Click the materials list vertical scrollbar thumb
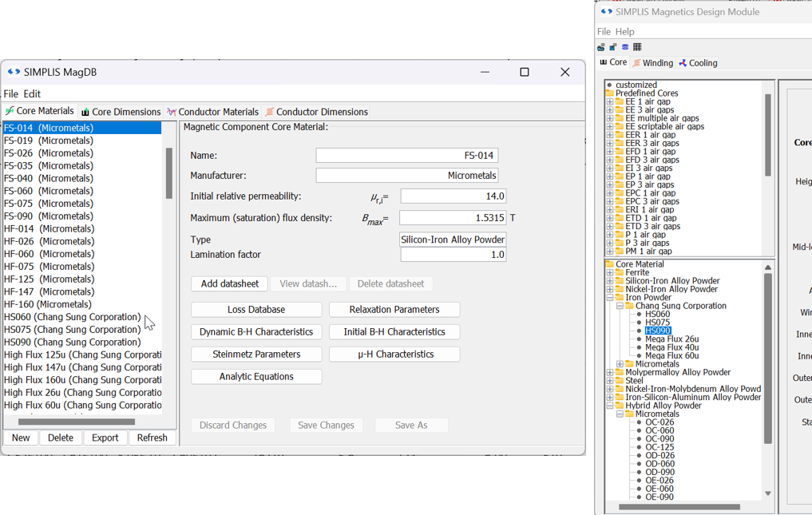This screenshot has width=812, height=515. 169,172
